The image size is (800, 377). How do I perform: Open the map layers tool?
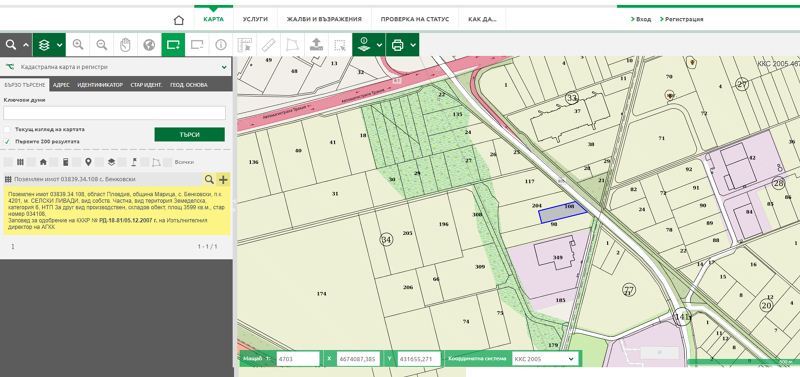point(44,45)
